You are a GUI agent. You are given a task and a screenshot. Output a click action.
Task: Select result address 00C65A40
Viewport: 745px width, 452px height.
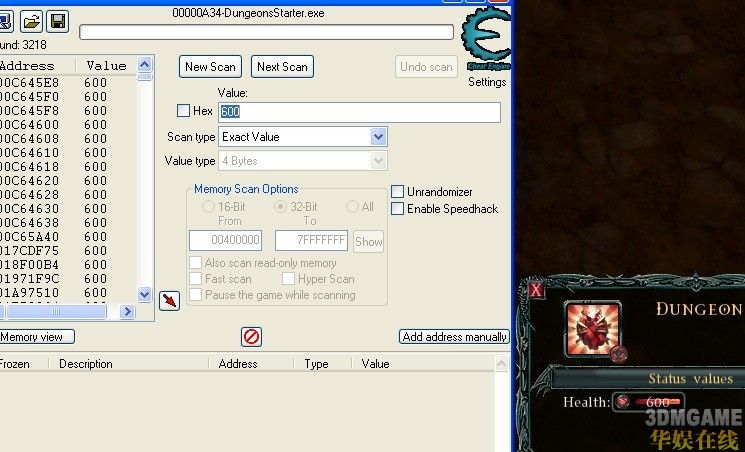click(x=29, y=237)
